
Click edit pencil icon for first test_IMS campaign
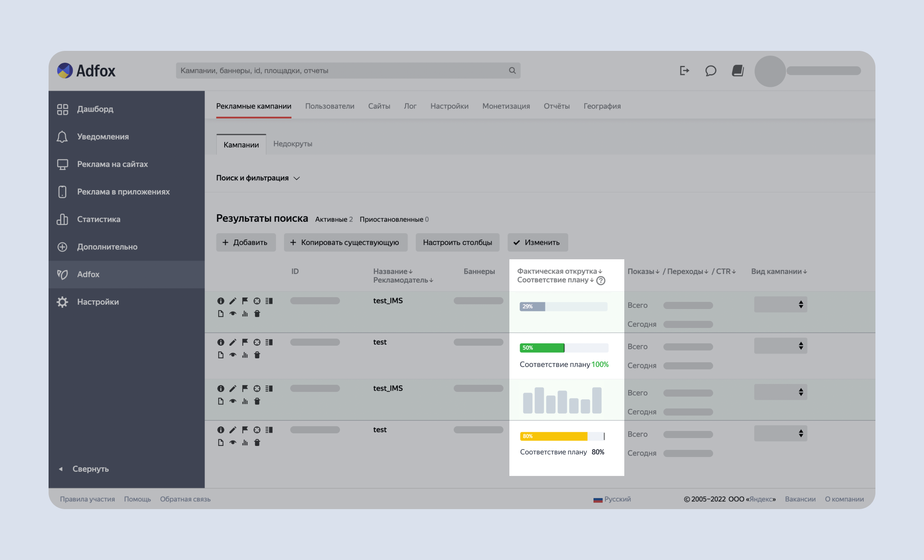click(x=233, y=301)
